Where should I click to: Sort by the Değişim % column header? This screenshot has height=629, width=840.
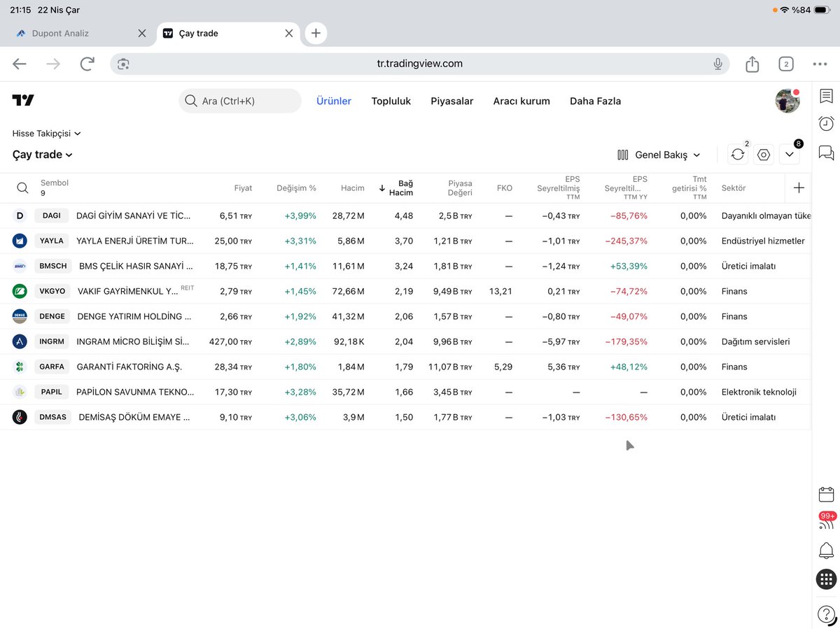(296, 188)
